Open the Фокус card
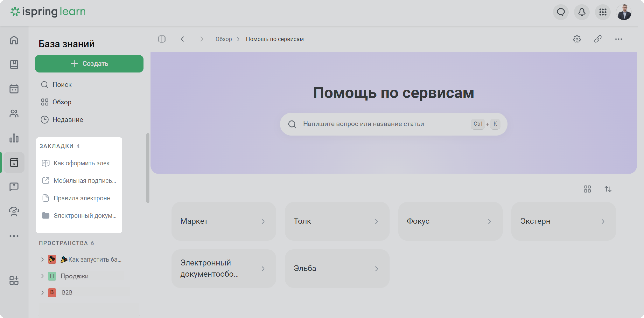The height and width of the screenshot is (318, 644). point(450,221)
